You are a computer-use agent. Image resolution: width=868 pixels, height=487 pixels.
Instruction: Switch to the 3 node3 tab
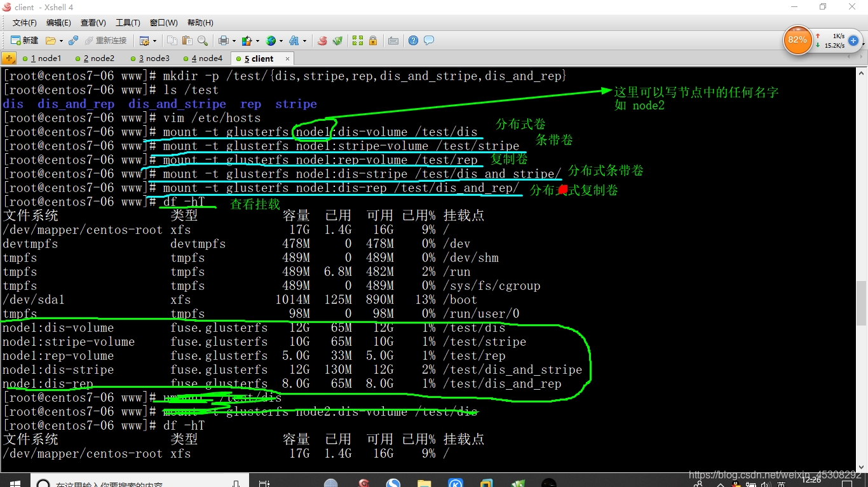point(150,58)
